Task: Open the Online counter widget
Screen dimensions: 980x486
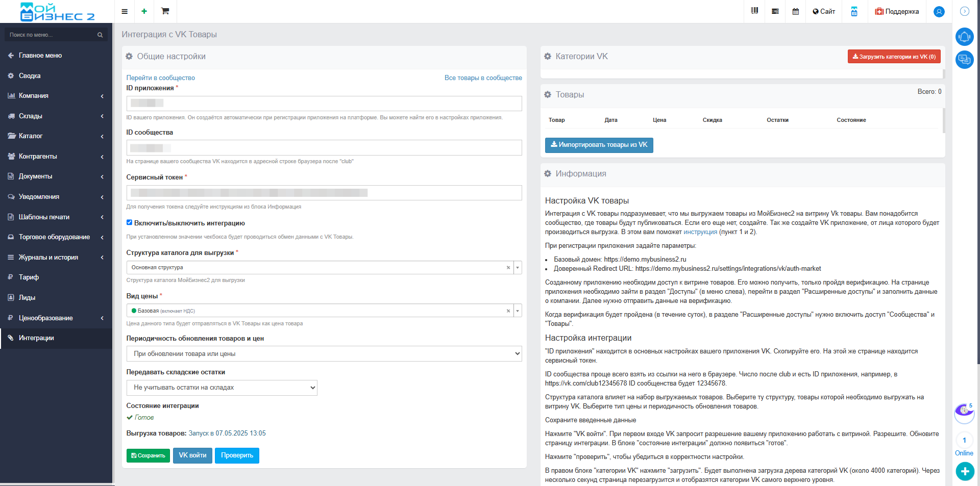Action: [964, 445]
